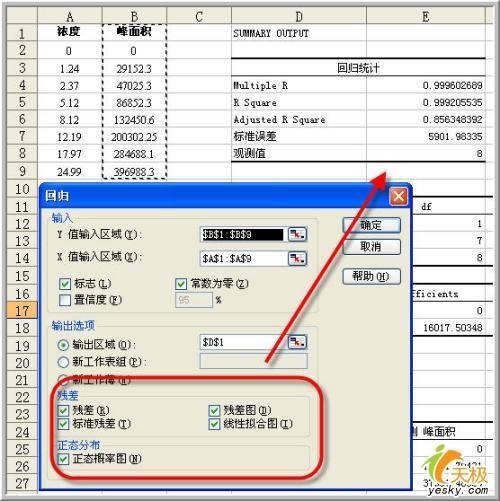The height and width of the screenshot is (501, 500).
Task: Toggle the 残差图 (D) checkbox
Action: point(214,410)
